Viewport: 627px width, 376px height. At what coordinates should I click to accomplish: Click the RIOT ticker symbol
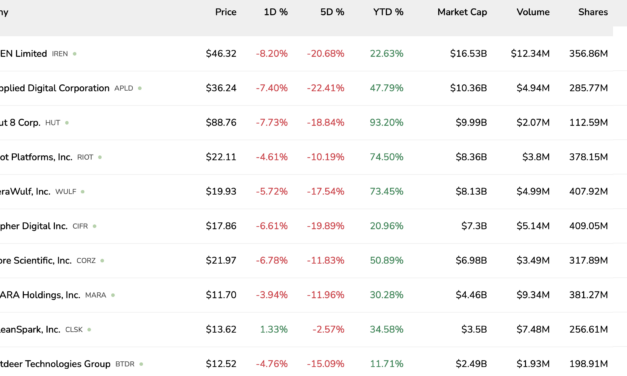click(85, 157)
